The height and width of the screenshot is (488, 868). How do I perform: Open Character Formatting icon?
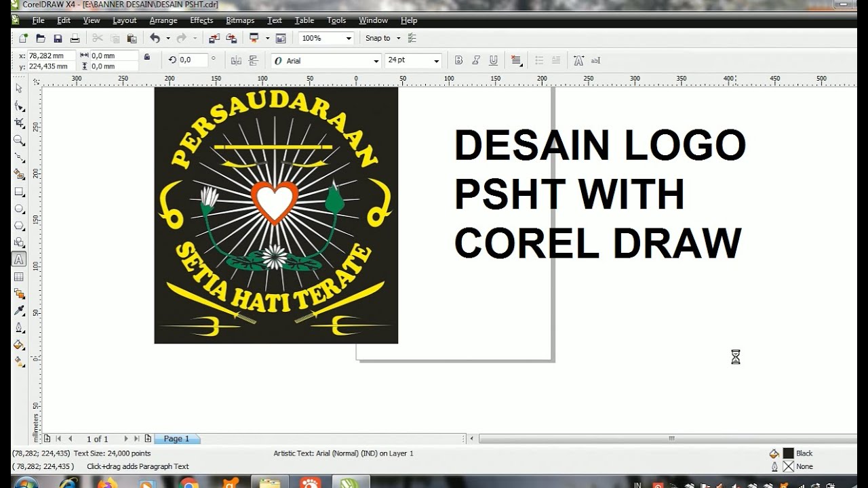coord(578,60)
